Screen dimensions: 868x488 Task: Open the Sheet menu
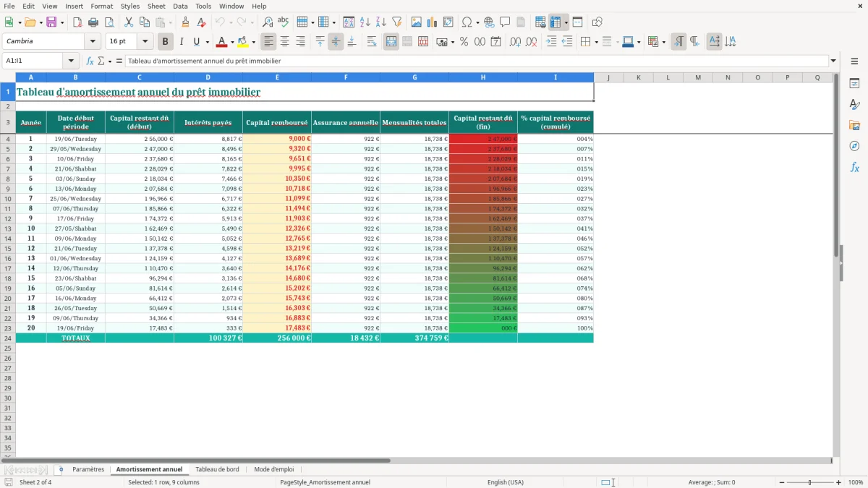click(156, 6)
